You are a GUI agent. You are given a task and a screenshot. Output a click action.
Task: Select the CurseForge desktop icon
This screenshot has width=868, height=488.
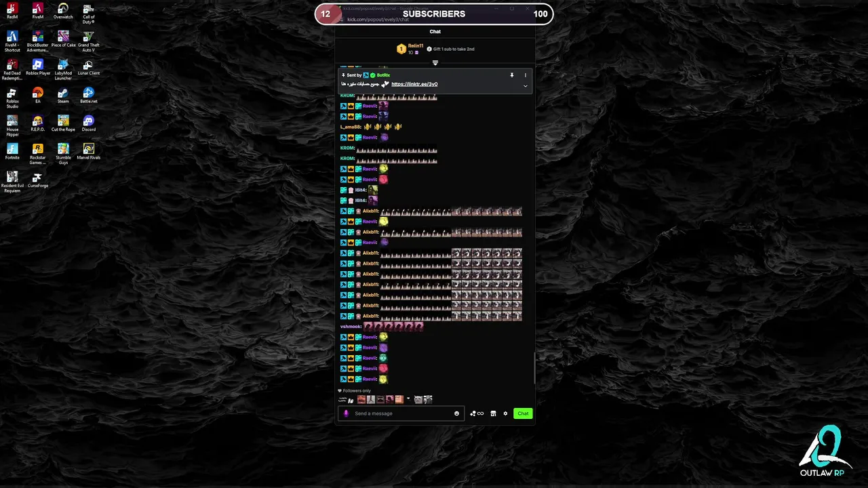pyautogui.click(x=37, y=180)
